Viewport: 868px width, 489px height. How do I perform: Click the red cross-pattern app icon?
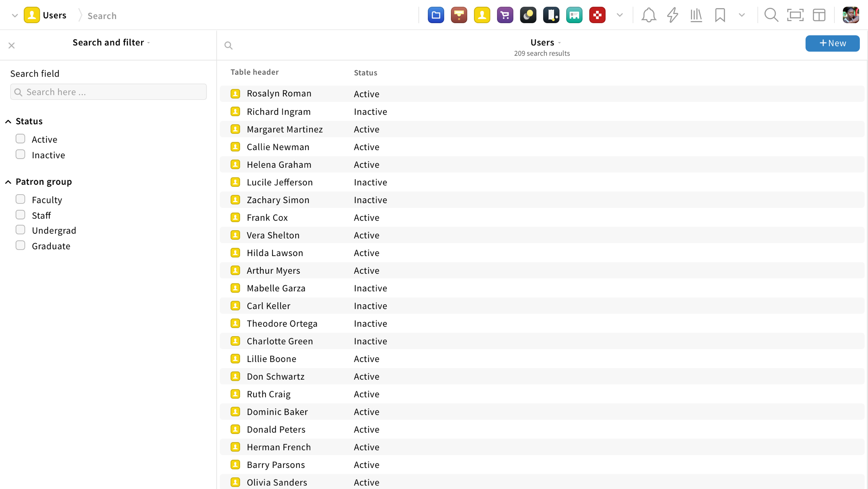(x=597, y=15)
